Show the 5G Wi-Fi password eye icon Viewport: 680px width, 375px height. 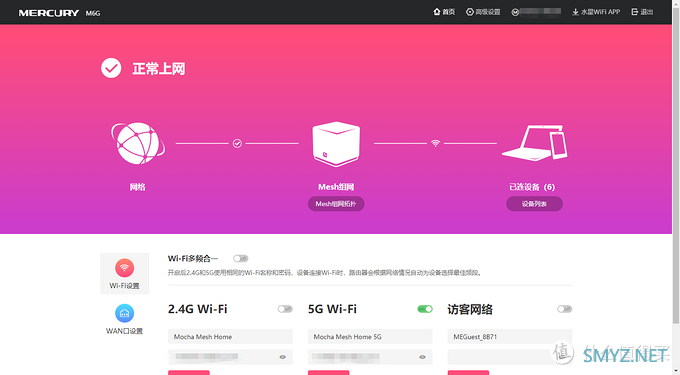tap(422, 357)
